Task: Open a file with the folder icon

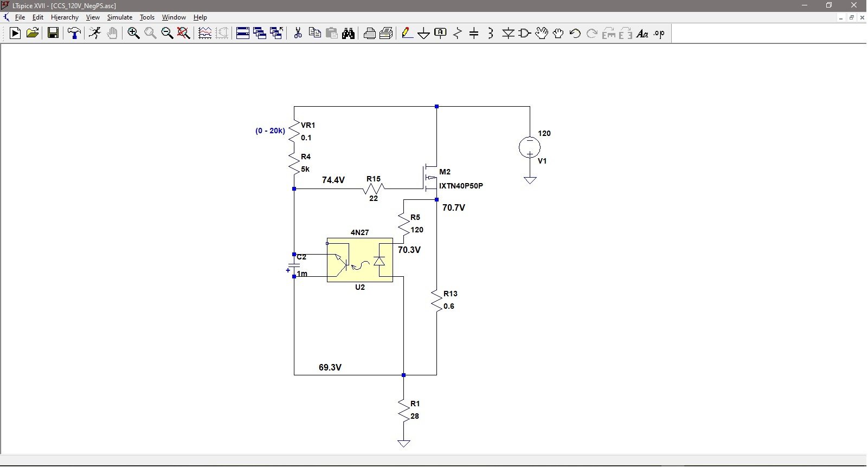Action: pos(33,34)
